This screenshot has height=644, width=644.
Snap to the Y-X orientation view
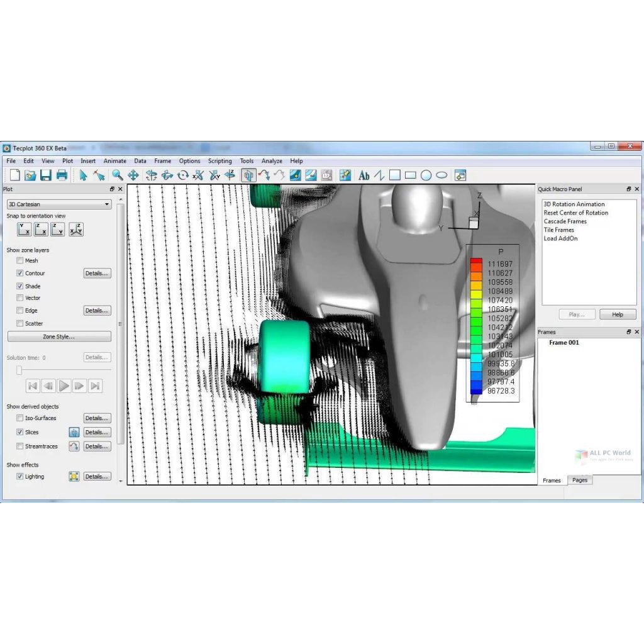pyautogui.click(x=25, y=230)
